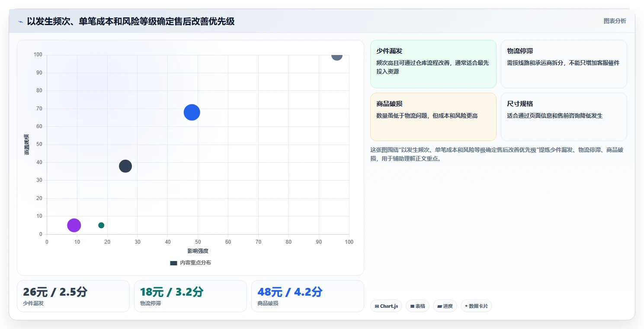Viewport: 644px width, 329px height.
Task: Click 商品破损 label under 48元 stat
Action: coord(268,303)
